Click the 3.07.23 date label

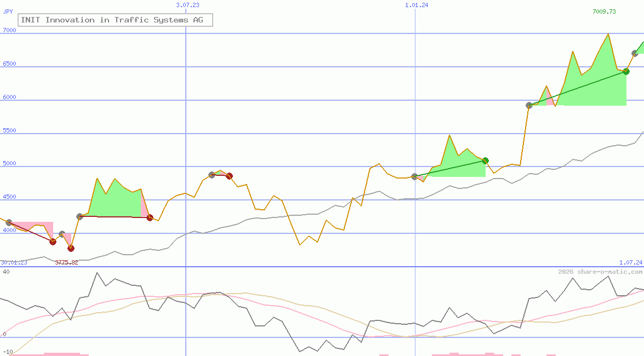(187, 5)
